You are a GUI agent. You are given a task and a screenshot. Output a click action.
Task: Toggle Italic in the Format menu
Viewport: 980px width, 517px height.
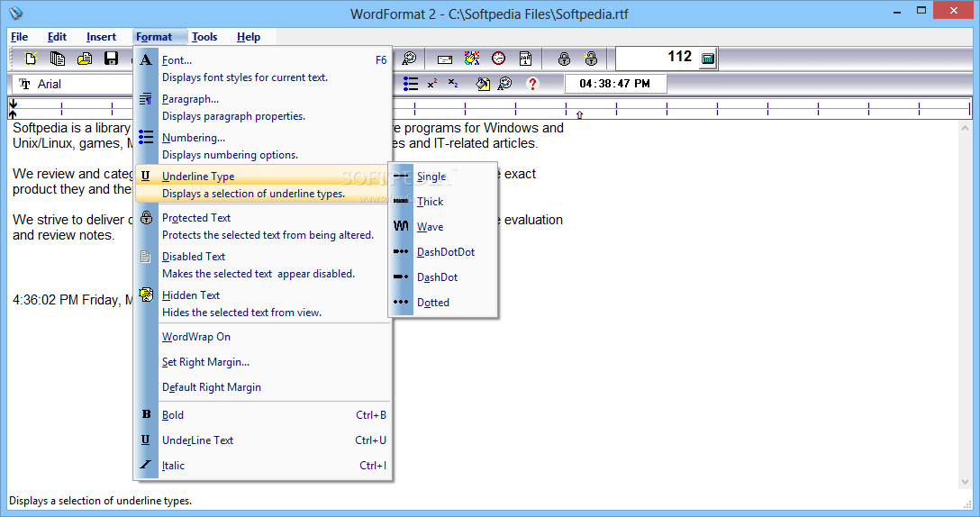click(x=263, y=465)
